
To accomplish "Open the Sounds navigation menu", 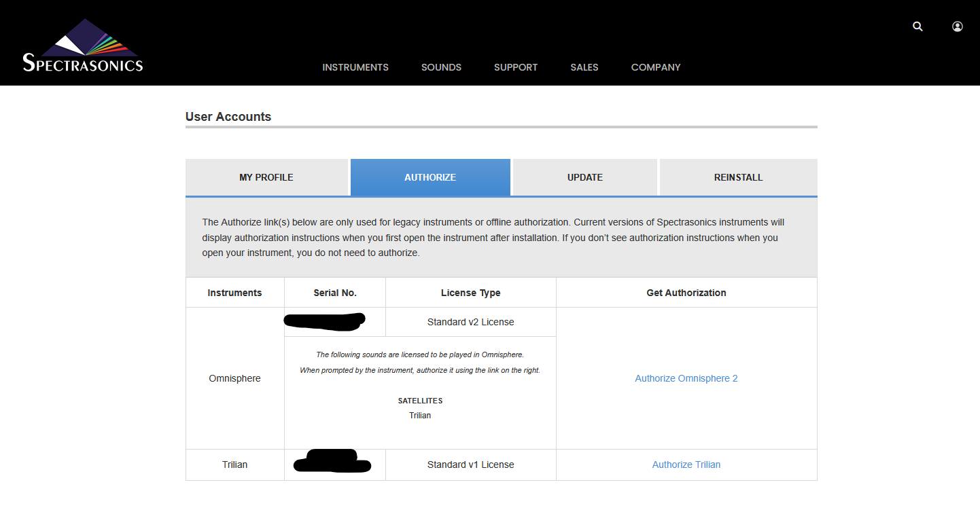I will point(441,67).
